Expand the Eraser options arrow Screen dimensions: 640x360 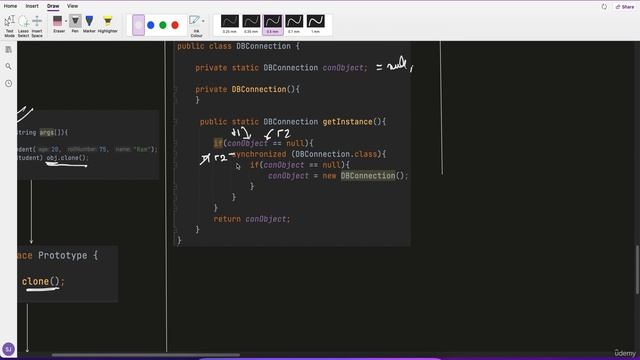pyautogui.click(x=66, y=21)
